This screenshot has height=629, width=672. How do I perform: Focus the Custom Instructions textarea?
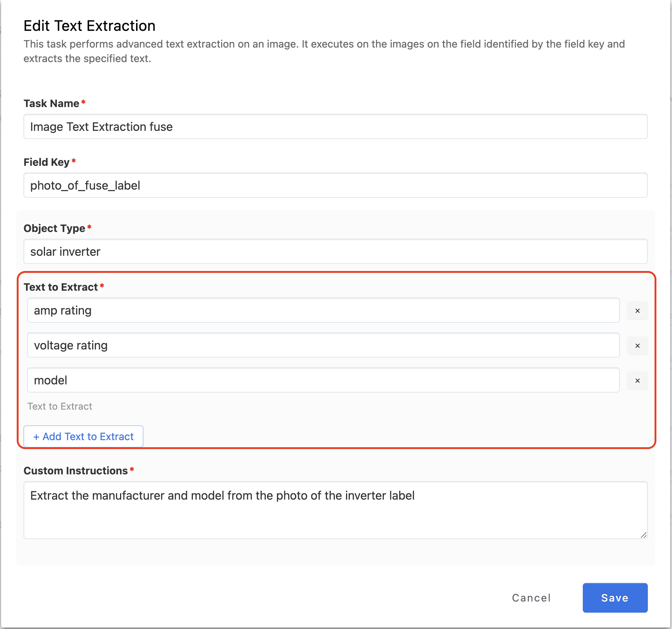[335, 510]
